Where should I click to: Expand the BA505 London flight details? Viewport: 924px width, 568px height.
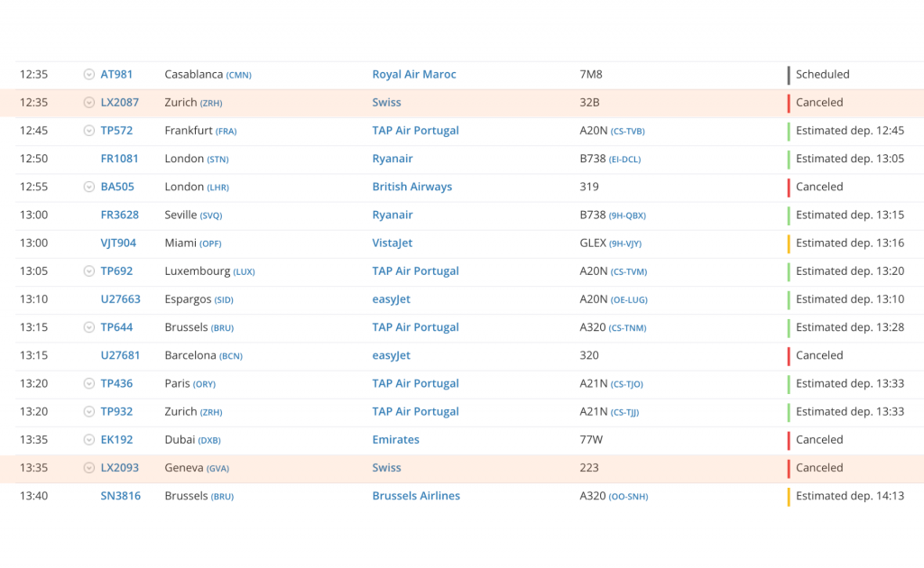pos(88,187)
